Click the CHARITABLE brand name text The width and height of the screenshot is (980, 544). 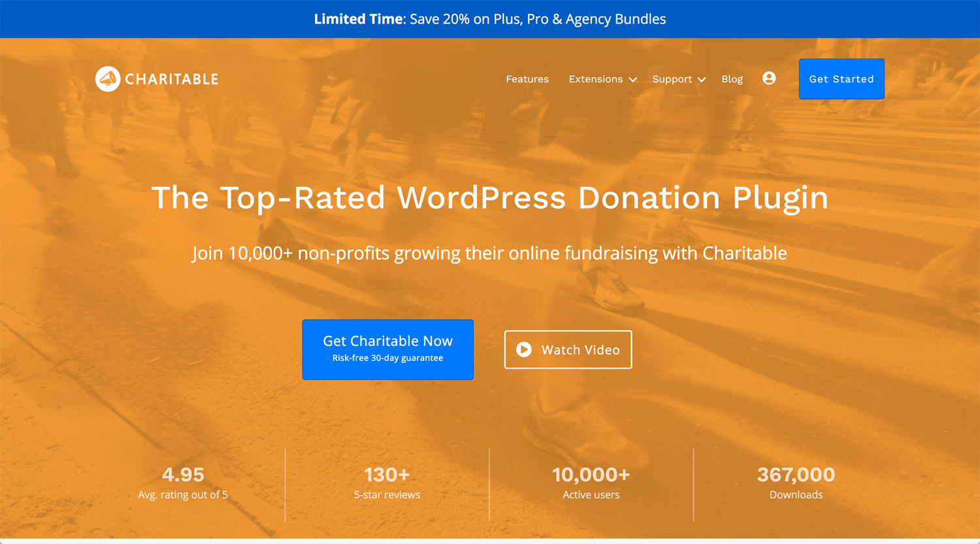(x=172, y=79)
